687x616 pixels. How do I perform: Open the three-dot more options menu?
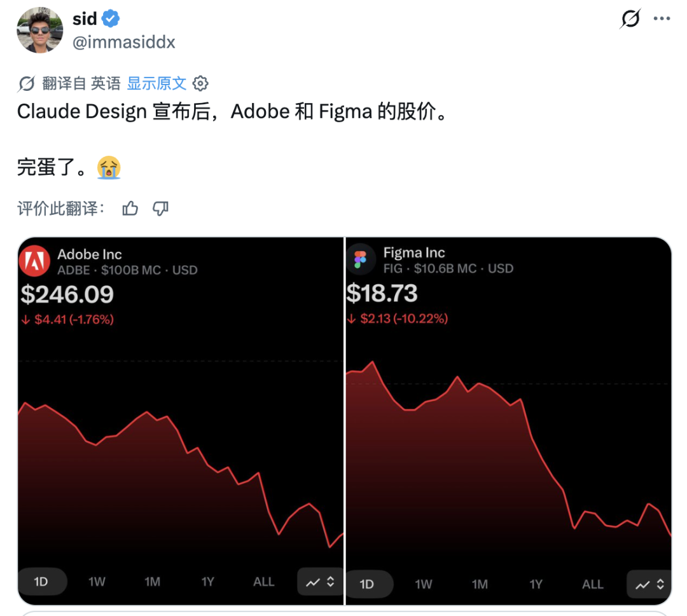[662, 19]
